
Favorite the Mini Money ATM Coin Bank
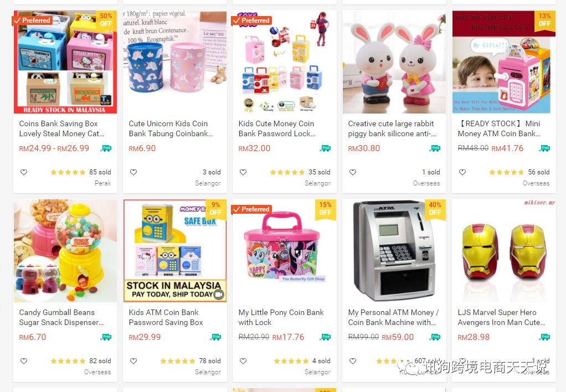point(462,172)
